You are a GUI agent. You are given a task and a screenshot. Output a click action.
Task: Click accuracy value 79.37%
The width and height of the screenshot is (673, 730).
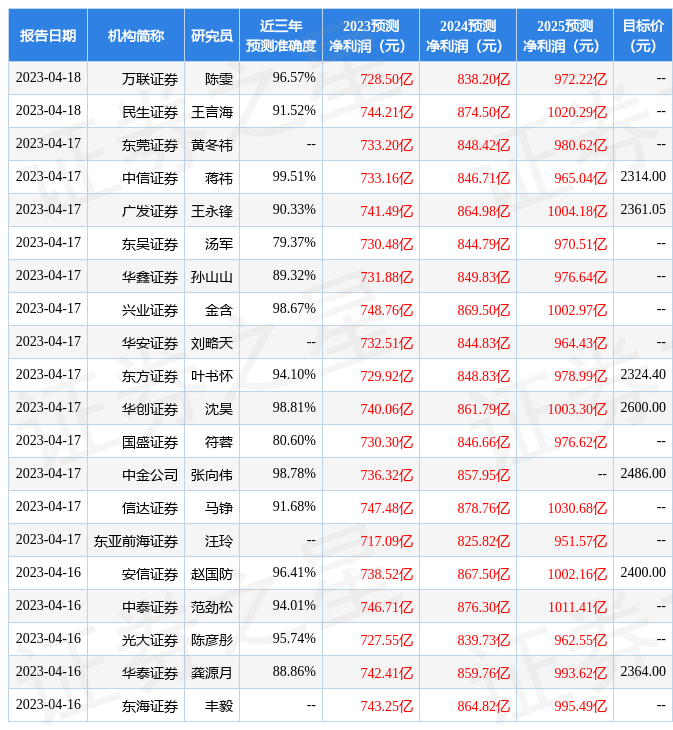(x=294, y=242)
